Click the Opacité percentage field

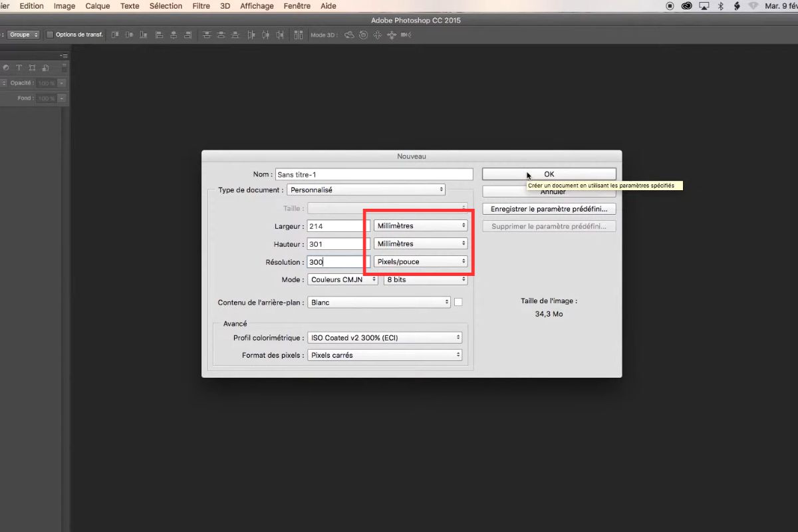point(46,83)
